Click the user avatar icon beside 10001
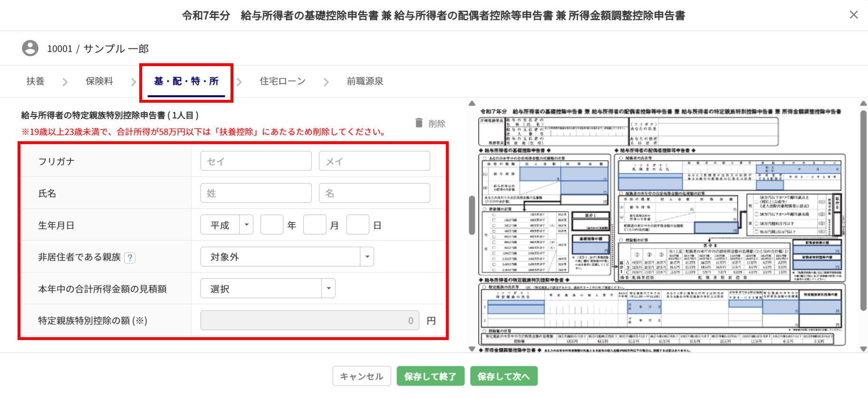This screenshot has height=399, width=868. [30, 49]
